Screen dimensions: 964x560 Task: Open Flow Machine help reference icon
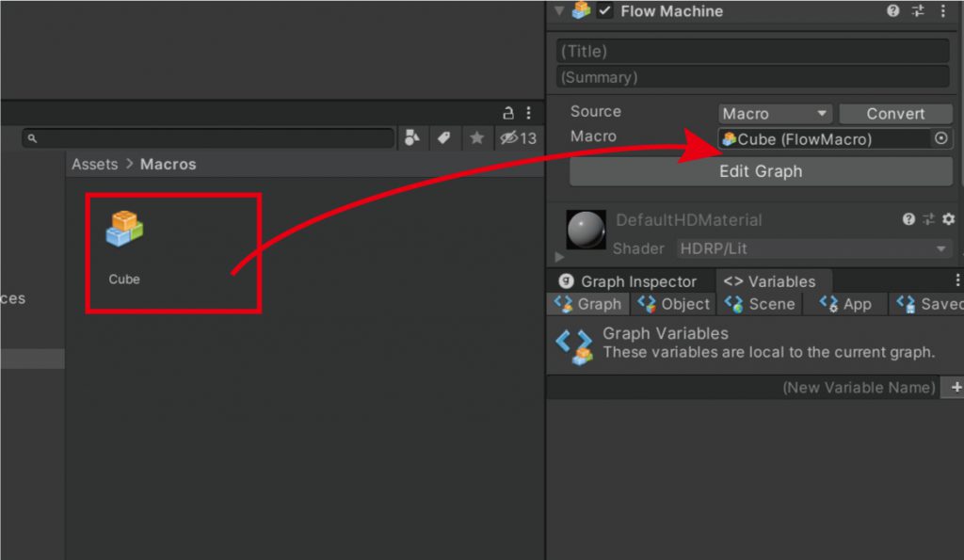click(x=893, y=11)
